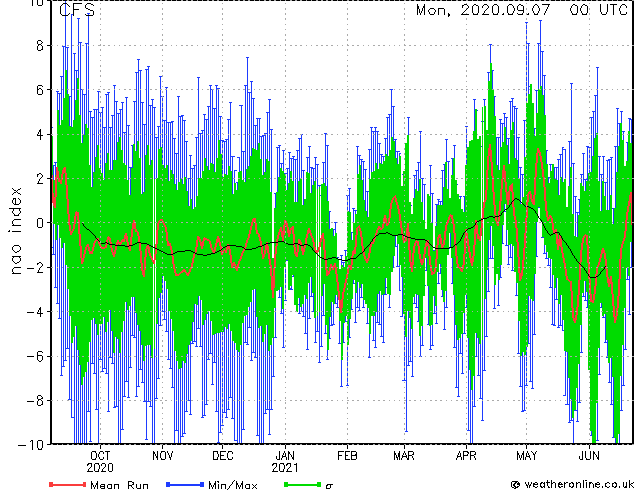Click the NOV x-axis label

163,456
